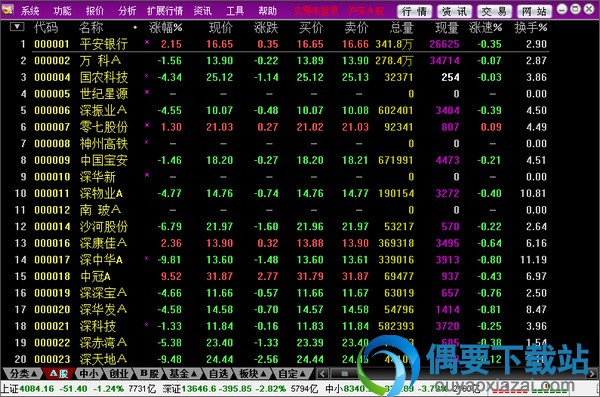The width and height of the screenshot is (600, 397).
Task: Open the column selector dropdown arrow beside 代码
Action: coord(17,27)
